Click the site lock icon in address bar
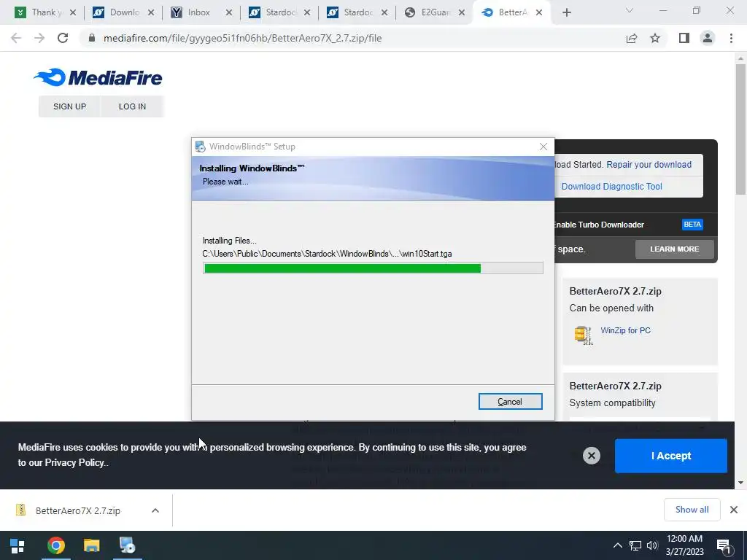Viewport: 747px width, 560px height. click(92, 38)
